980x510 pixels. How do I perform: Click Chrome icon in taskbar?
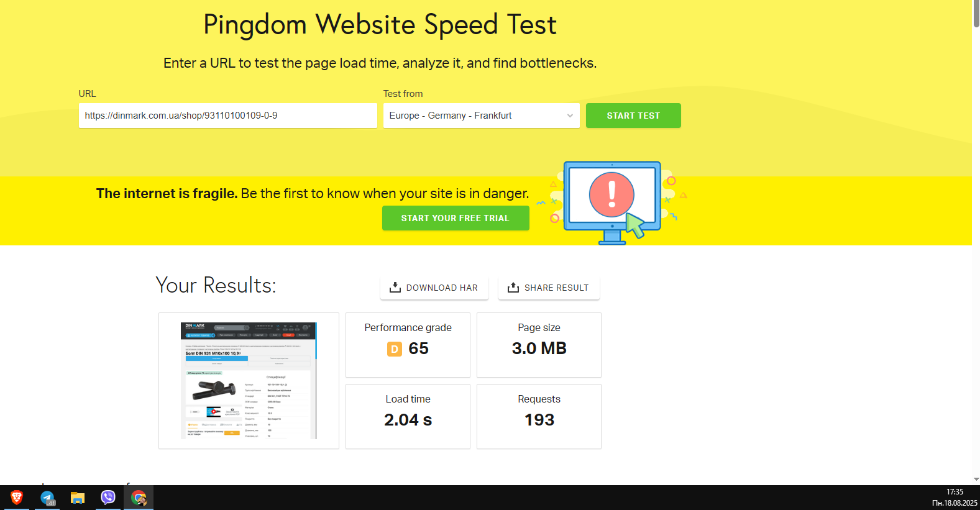(x=139, y=498)
